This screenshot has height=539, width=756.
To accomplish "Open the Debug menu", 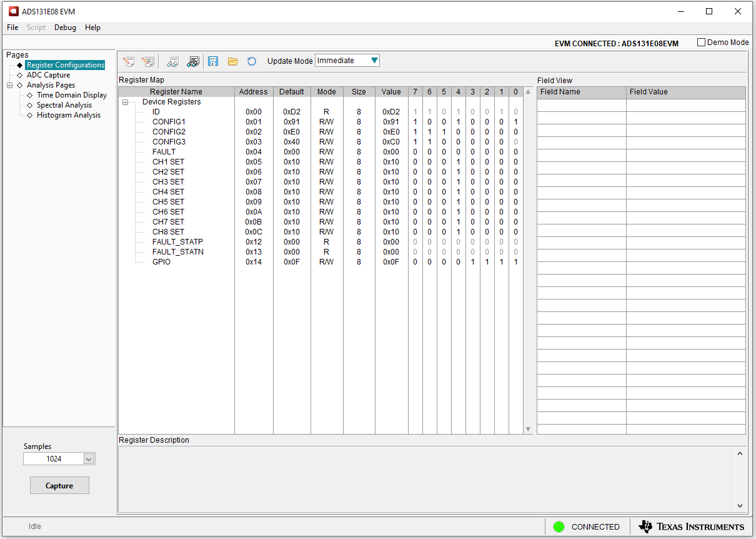I will (x=65, y=28).
